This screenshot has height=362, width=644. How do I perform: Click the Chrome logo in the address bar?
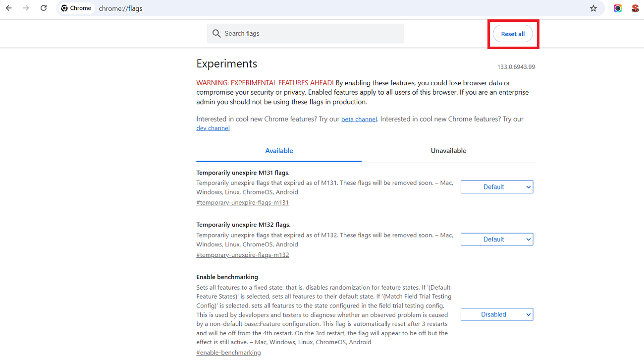tap(64, 8)
